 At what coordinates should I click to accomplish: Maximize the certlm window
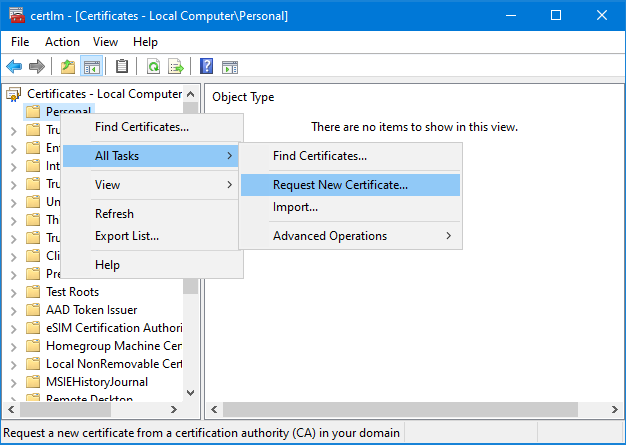coord(556,16)
